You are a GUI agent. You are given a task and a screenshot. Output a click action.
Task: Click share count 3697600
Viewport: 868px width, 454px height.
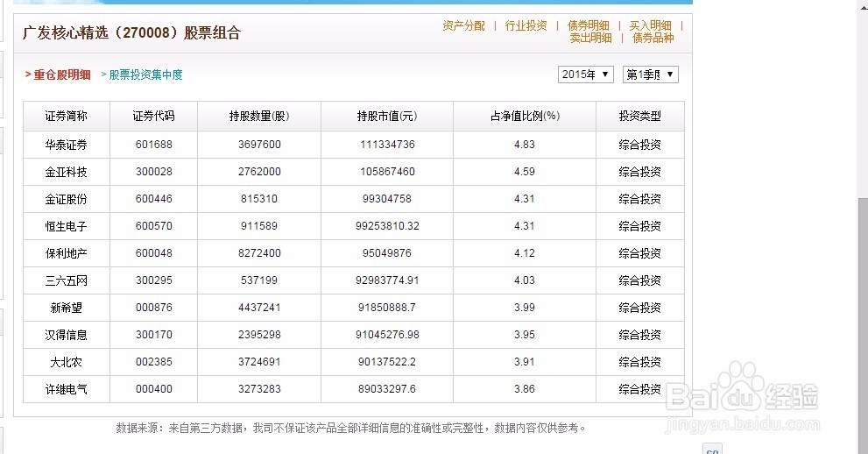[x=259, y=145]
